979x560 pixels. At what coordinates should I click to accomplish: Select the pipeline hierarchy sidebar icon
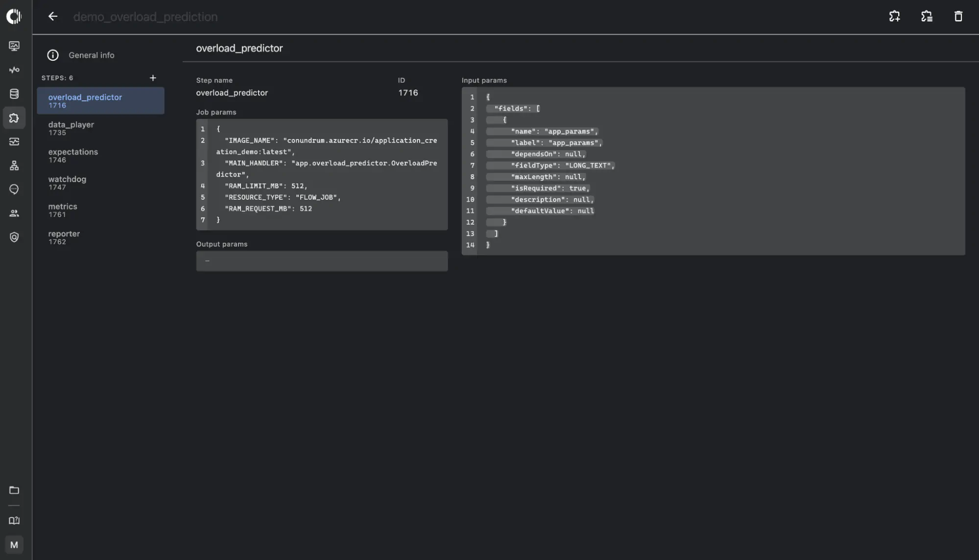point(14,165)
